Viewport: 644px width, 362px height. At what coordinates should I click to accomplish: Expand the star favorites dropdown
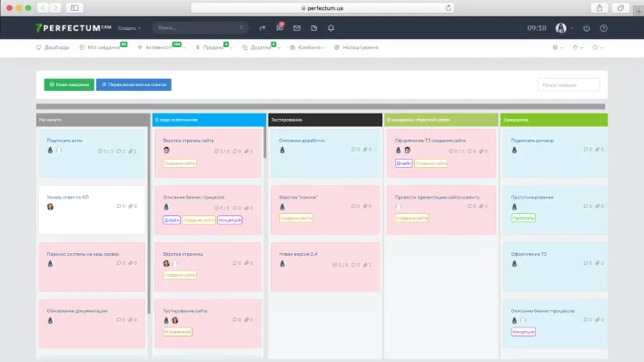[597, 47]
